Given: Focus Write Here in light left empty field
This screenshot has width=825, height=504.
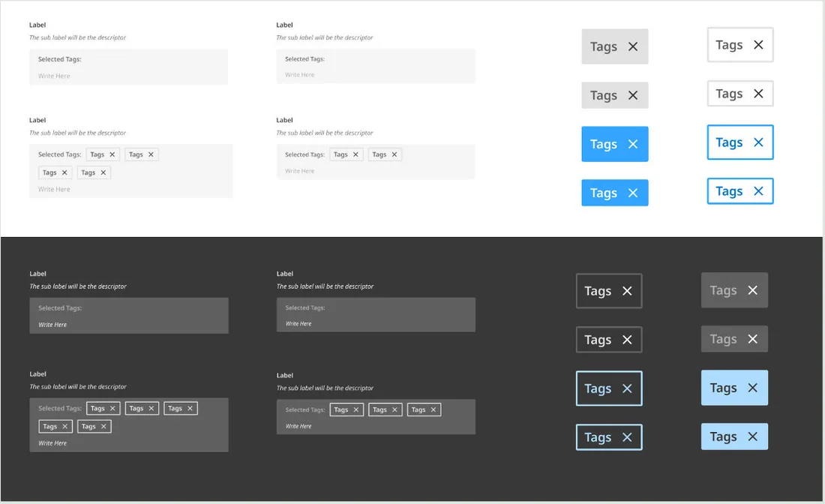Looking at the screenshot, I should (54, 76).
